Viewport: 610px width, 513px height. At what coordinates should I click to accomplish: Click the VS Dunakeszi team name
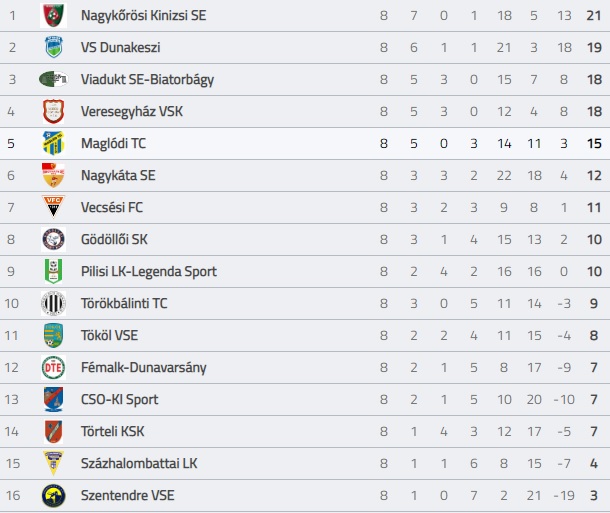point(121,47)
